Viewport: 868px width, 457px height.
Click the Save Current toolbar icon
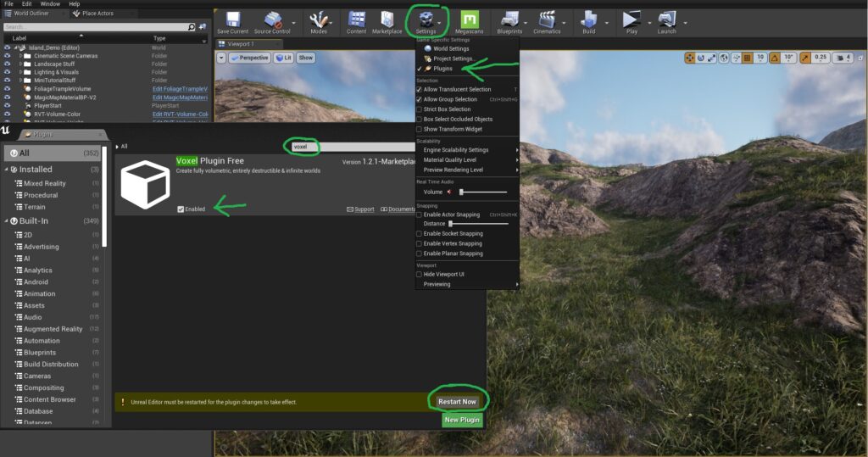point(232,20)
